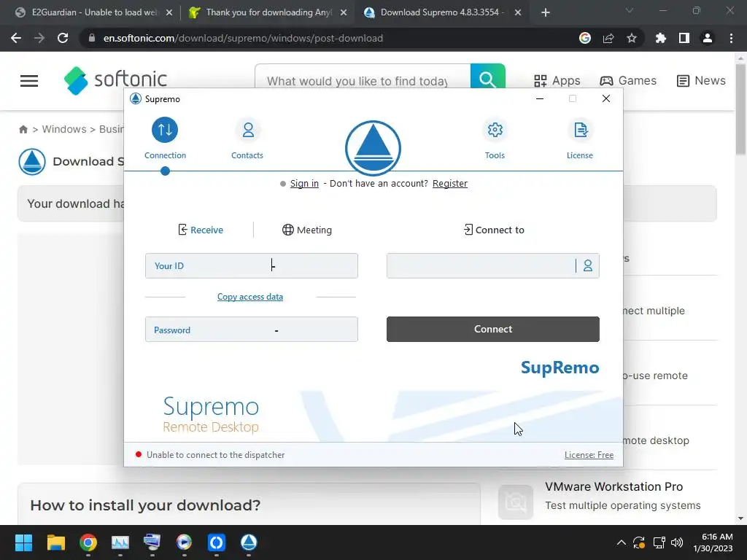Viewport: 747px width, 560px height.
Task: Click the License: Free link
Action: (589, 455)
